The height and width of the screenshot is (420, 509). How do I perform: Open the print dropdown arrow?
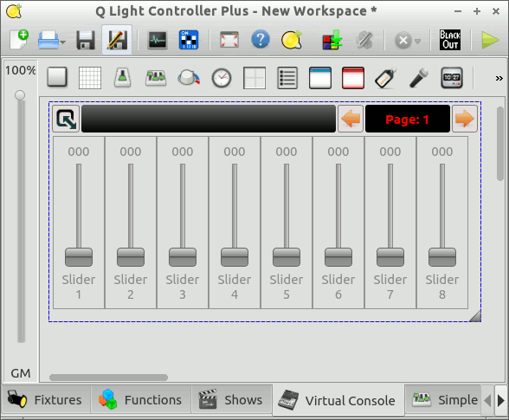[x=63, y=42]
